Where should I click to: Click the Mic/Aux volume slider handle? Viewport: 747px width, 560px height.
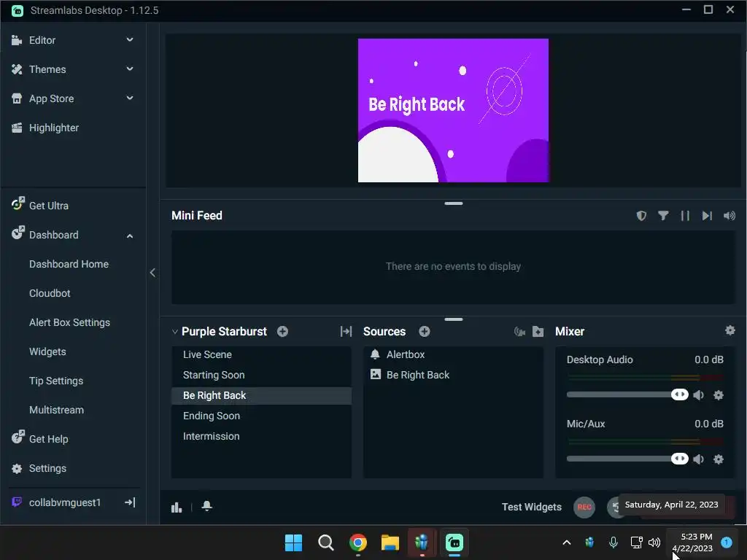coord(680,459)
